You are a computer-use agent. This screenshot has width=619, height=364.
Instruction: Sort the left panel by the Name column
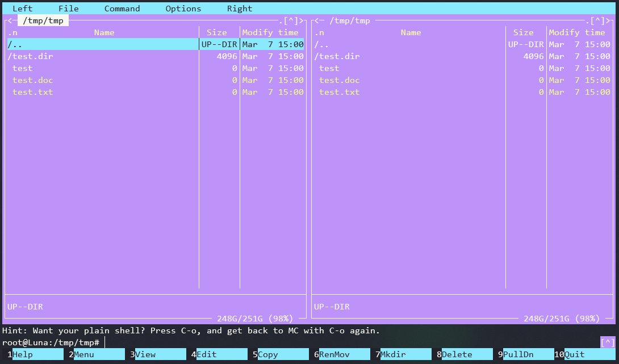click(x=104, y=32)
